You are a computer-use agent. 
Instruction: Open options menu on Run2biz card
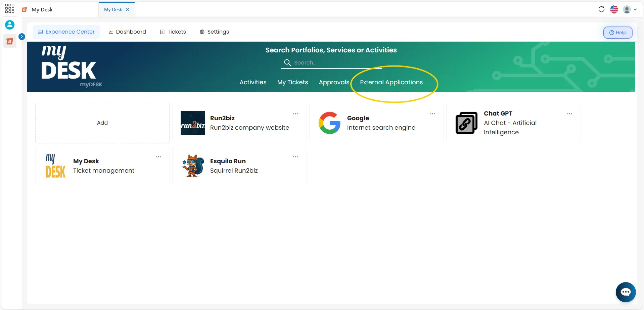(x=295, y=114)
